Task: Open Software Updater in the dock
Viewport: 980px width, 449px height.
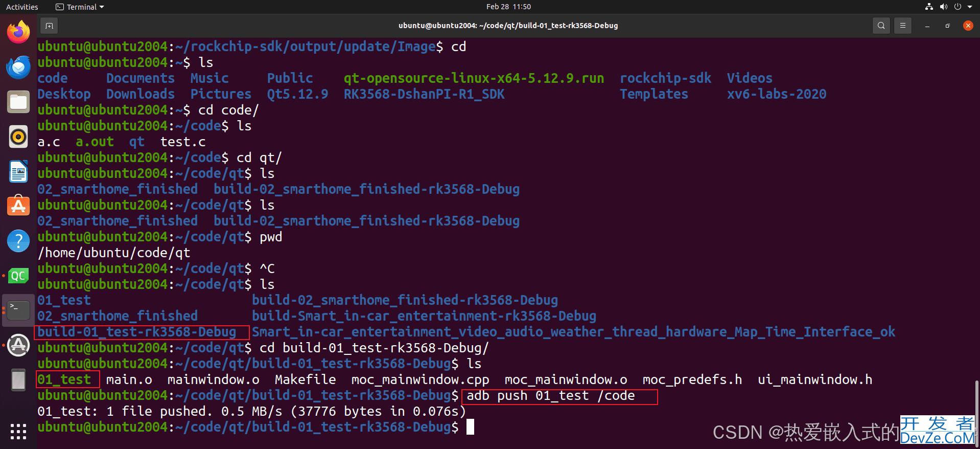Action: pos(18,345)
